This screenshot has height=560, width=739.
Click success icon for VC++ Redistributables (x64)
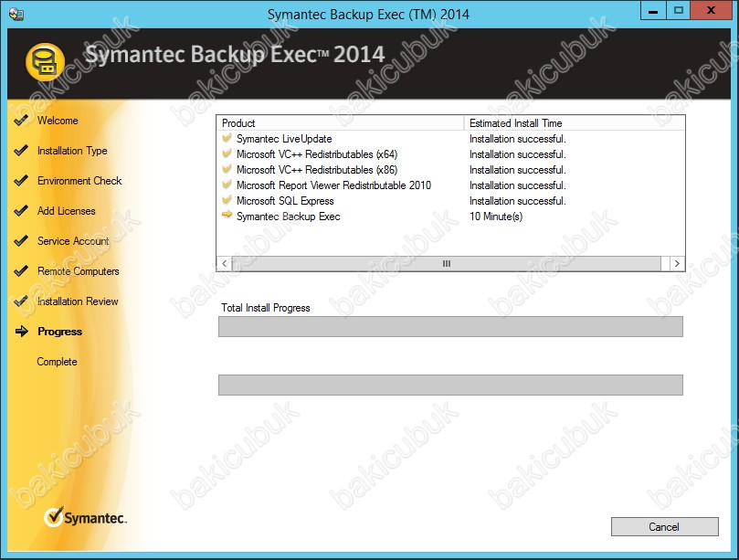(227, 153)
